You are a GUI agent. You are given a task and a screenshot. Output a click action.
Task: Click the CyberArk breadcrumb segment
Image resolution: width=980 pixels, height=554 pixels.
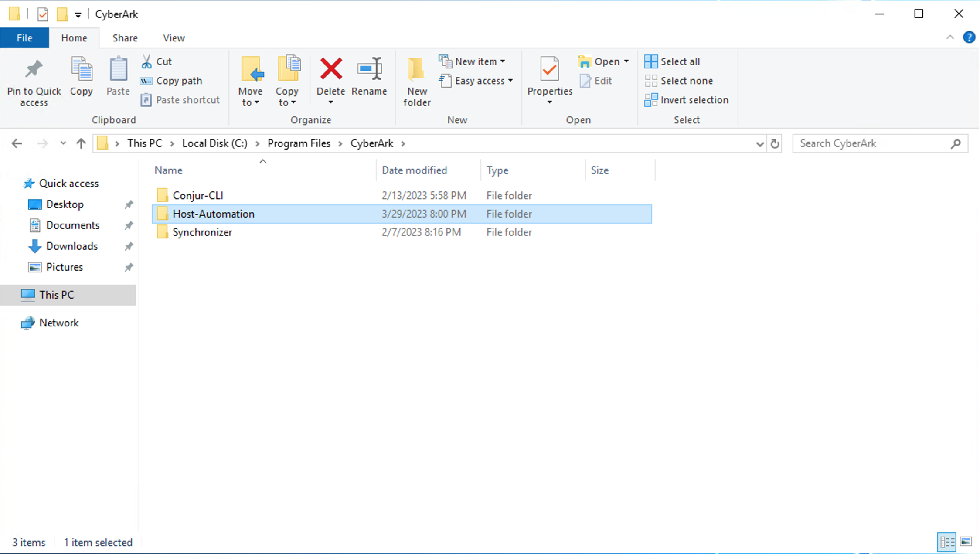(x=372, y=143)
